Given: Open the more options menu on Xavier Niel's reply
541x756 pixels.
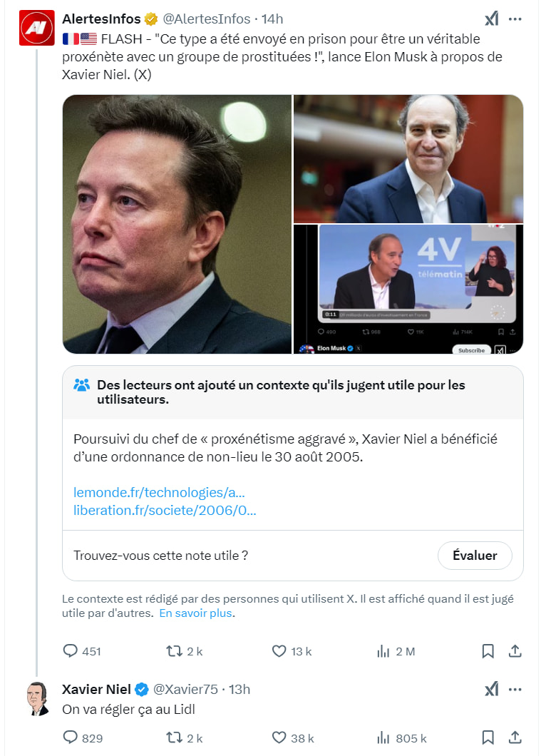Looking at the screenshot, I should (515, 690).
